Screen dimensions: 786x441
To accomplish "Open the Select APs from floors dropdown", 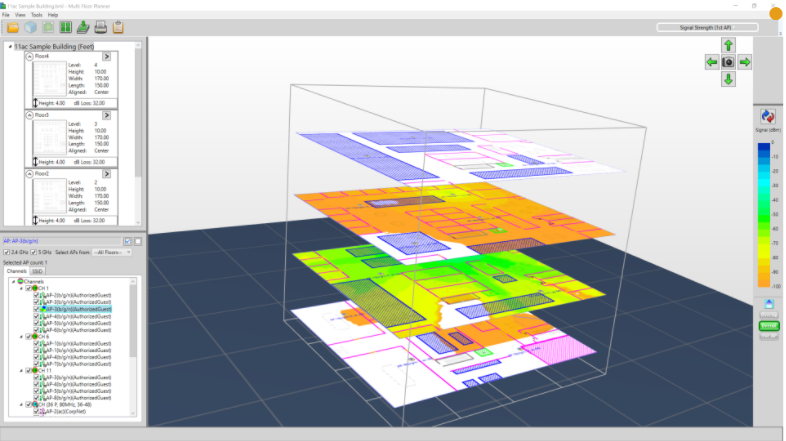I will (111, 252).
